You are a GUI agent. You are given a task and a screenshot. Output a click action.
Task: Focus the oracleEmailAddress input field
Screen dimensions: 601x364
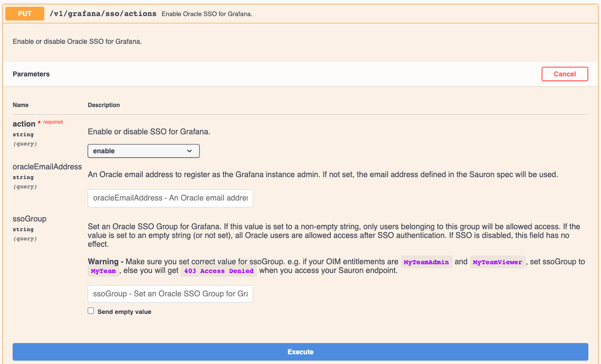tap(170, 198)
